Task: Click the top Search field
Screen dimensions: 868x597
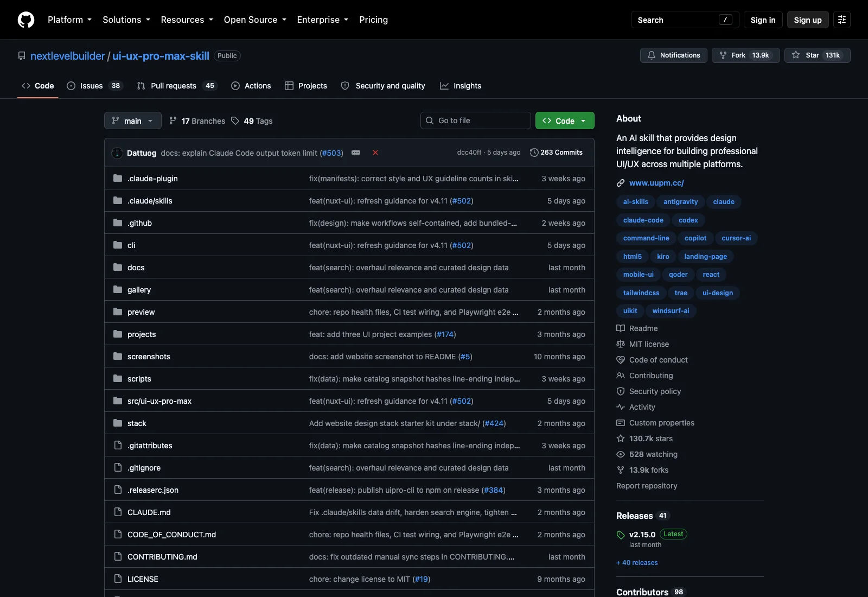Action: 685,20
